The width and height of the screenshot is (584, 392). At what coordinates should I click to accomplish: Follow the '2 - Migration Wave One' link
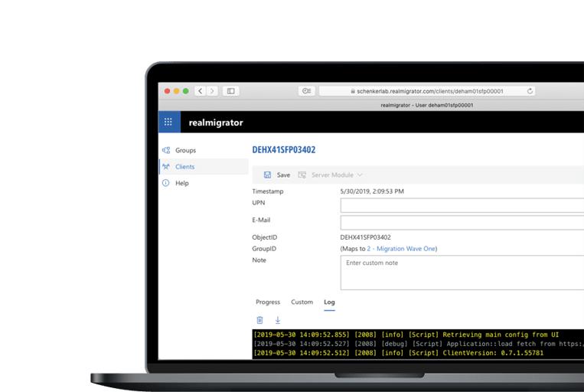click(401, 249)
